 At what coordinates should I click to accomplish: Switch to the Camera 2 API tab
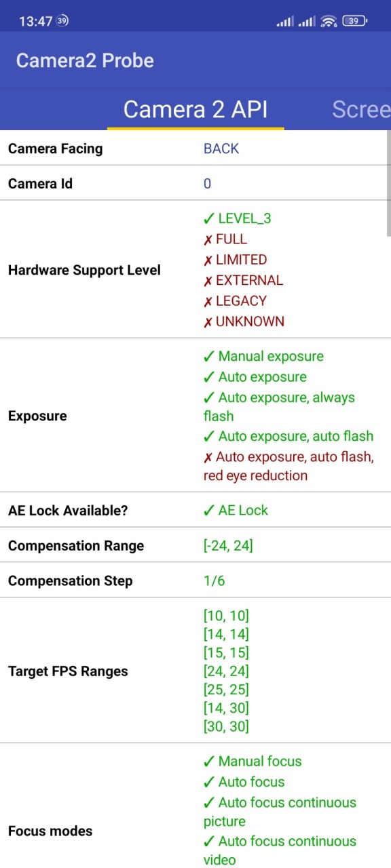(x=195, y=109)
